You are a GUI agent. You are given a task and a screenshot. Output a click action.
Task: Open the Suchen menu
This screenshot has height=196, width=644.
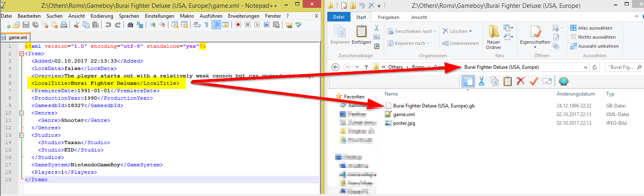(54, 16)
